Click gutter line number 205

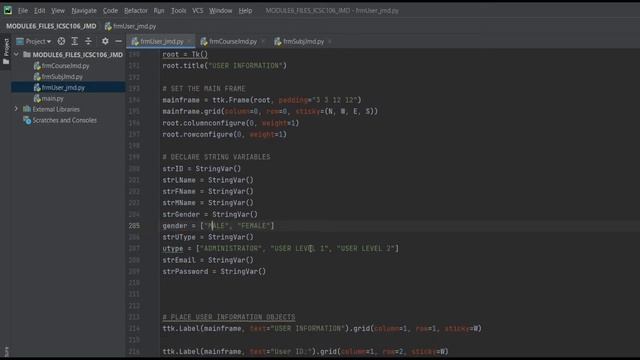coord(134,226)
